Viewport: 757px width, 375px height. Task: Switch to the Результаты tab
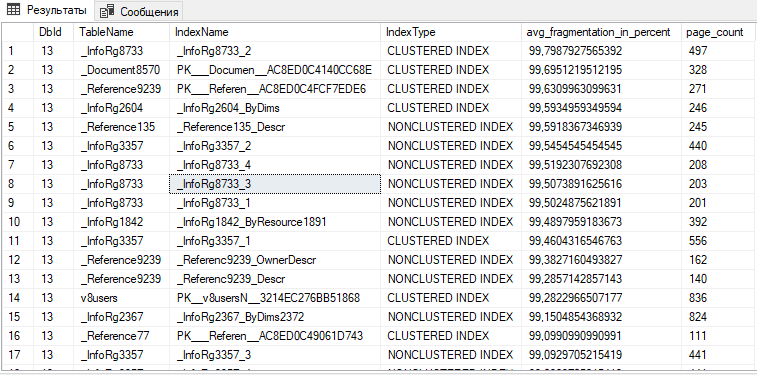point(47,10)
